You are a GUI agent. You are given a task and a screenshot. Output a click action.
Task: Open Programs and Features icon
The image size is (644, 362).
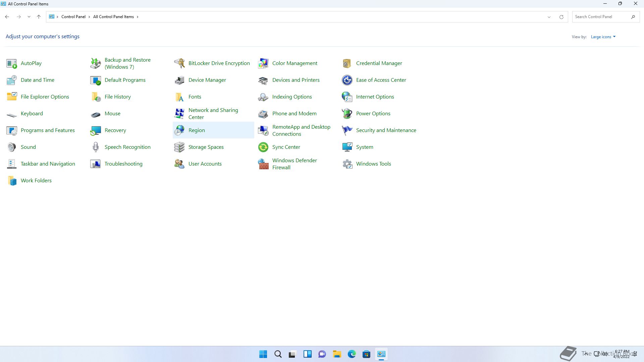12,130
